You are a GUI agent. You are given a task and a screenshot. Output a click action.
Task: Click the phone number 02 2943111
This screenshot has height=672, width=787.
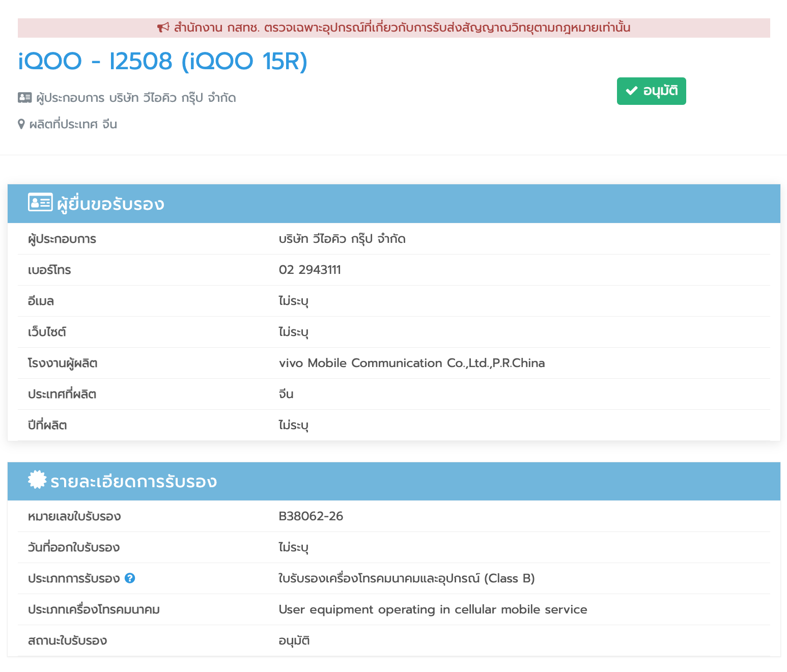point(310,270)
